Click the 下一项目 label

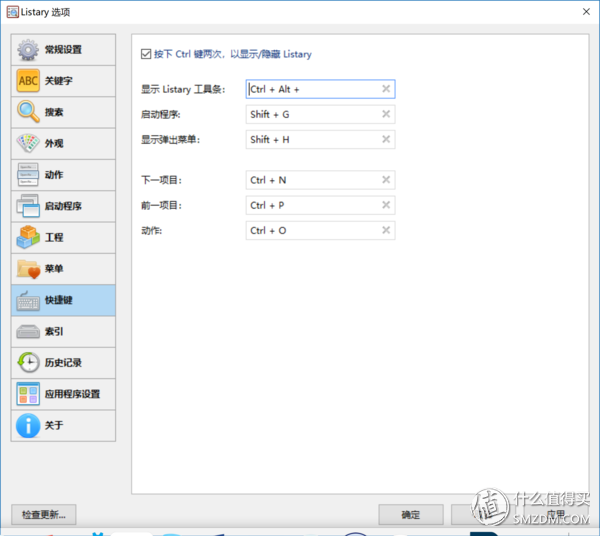coord(161,180)
